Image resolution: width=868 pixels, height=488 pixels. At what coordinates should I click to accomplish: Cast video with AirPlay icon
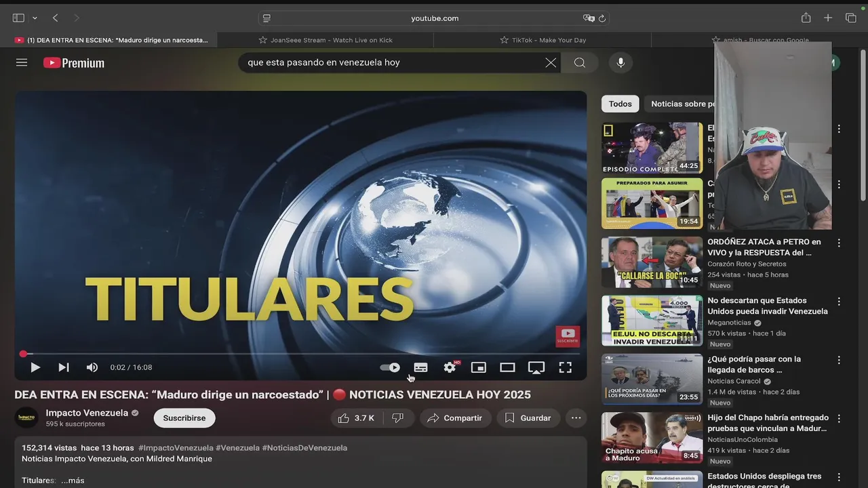point(536,367)
